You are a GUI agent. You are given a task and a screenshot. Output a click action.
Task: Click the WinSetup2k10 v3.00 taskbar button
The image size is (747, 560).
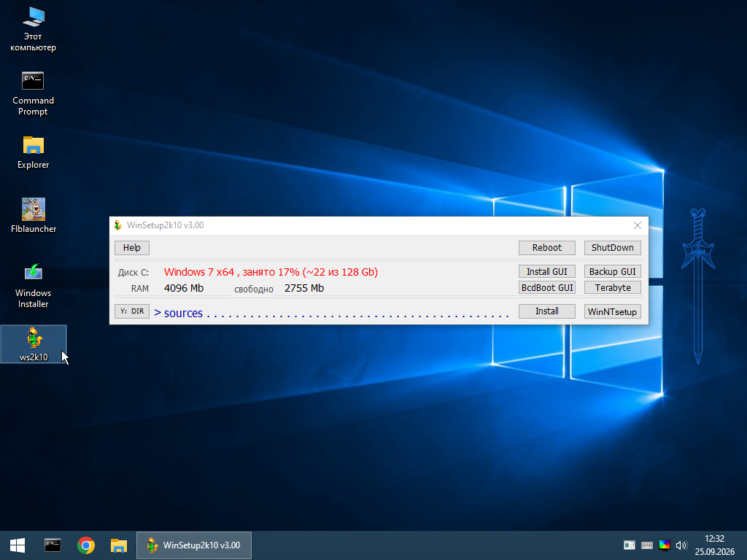(194, 545)
